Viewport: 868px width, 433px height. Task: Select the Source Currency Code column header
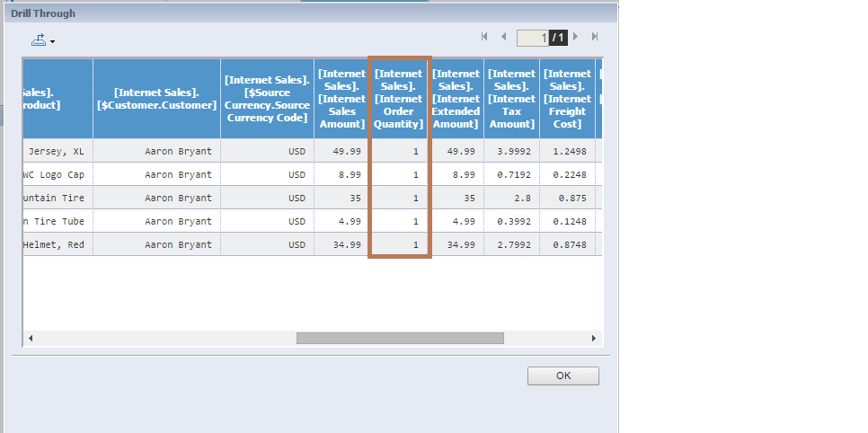(267, 99)
